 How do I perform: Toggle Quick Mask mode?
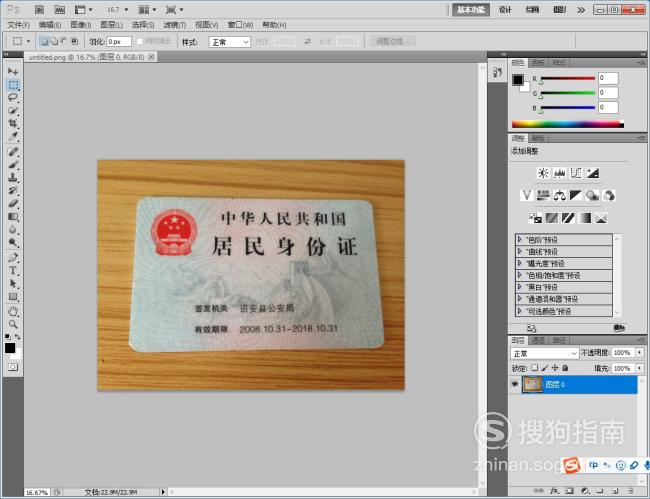(13, 367)
